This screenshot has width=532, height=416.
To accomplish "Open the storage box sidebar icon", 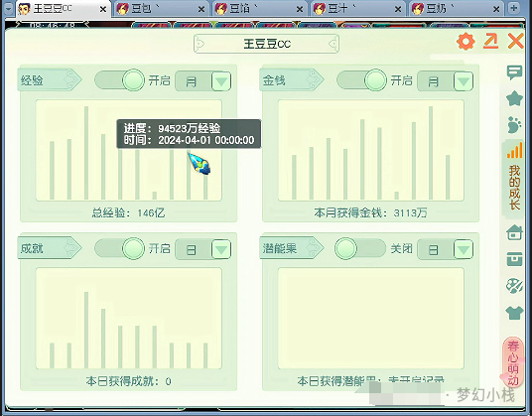I will pos(514,259).
